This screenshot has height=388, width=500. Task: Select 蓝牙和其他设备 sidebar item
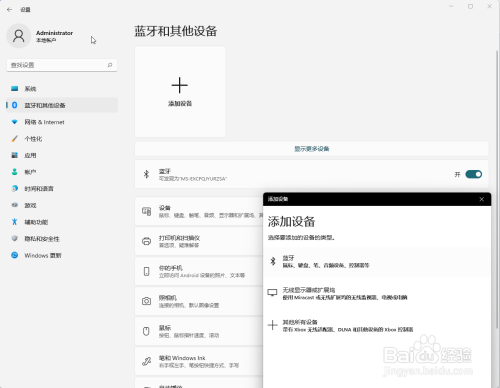click(x=62, y=105)
